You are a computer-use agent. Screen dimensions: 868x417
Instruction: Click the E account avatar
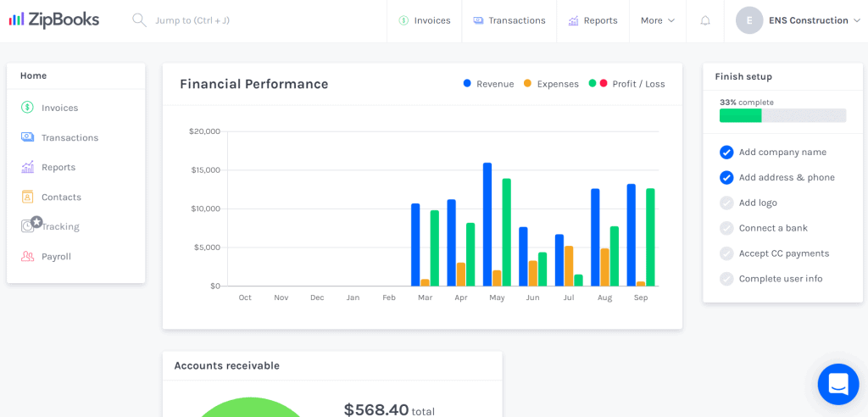pos(749,20)
